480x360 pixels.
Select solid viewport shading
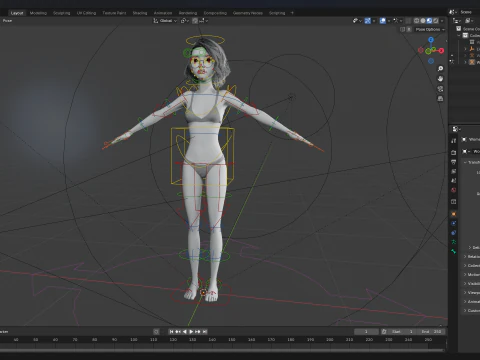(423, 21)
